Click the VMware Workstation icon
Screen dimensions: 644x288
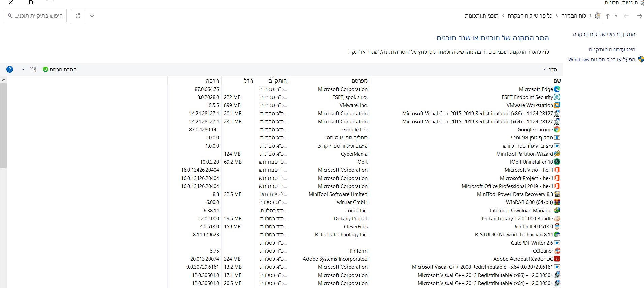[557, 105]
